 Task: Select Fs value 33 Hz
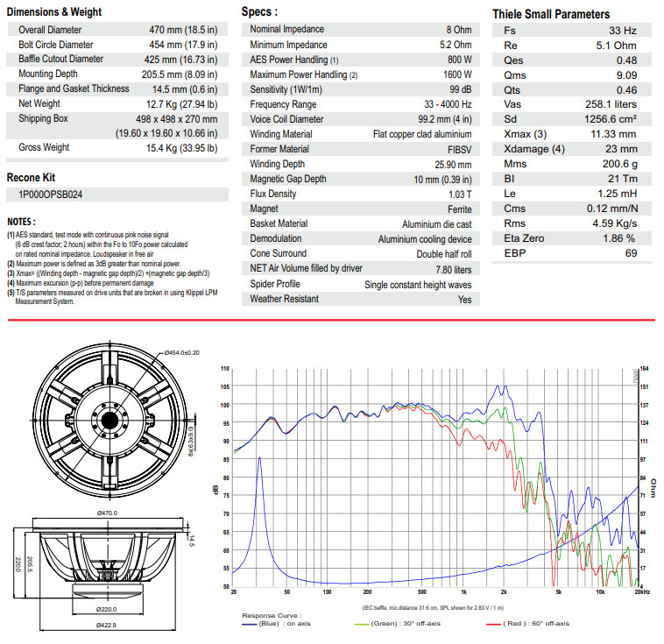[623, 31]
